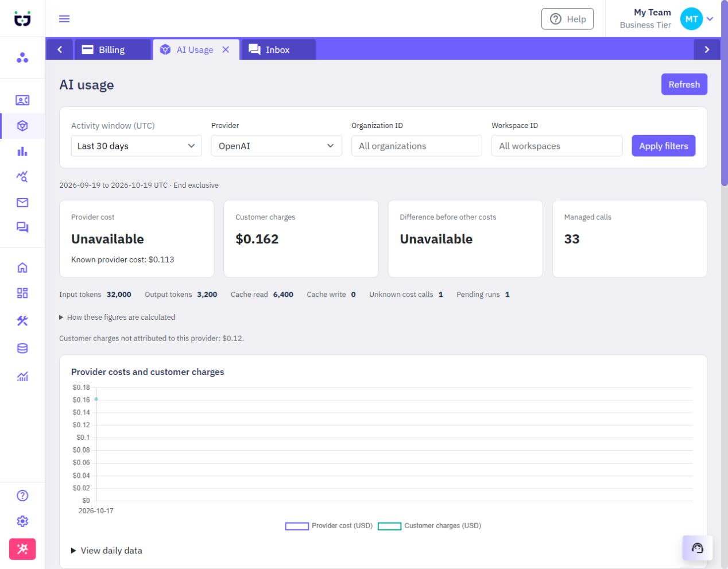Expand View daily data
This screenshot has height=569, width=728.
click(x=106, y=551)
